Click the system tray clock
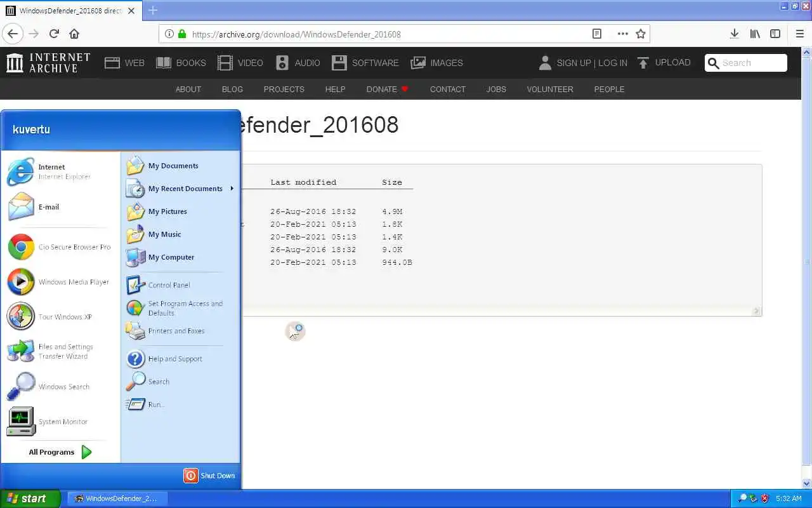 (x=789, y=499)
